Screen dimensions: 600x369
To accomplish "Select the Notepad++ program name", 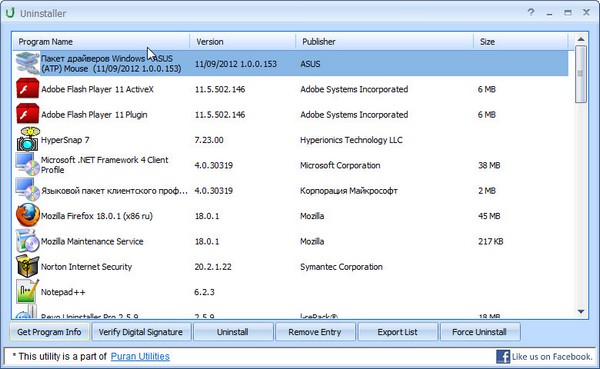I will pyautogui.click(x=63, y=292).
